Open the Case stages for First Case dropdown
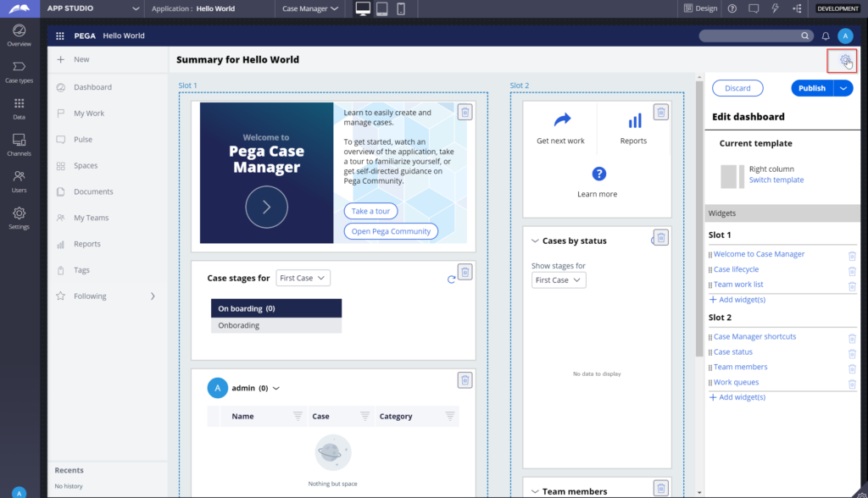Screen dimensions: 868x498 pyautogui.click(x=303, y=278)
